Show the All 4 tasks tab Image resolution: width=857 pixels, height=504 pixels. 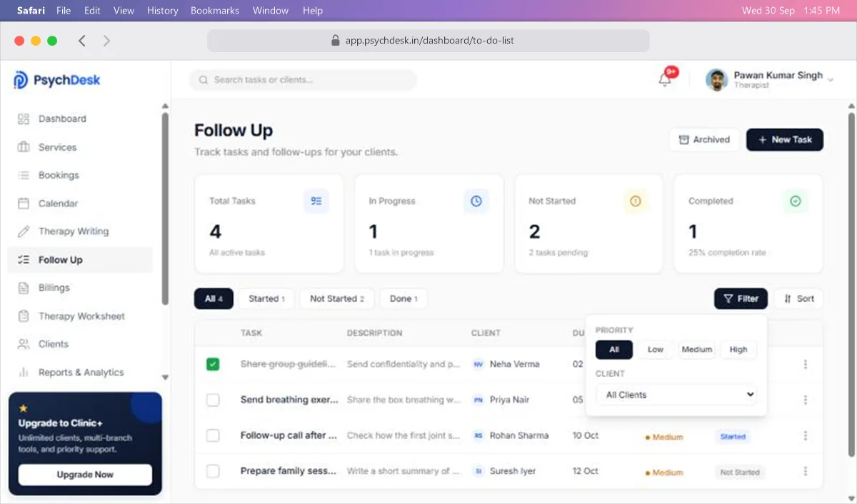pyautogui.click(x=214, y=299)
